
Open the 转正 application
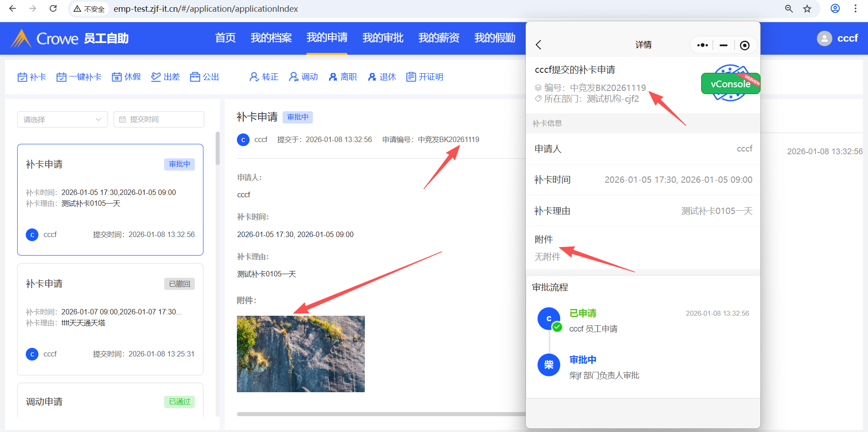click(264, 77)
